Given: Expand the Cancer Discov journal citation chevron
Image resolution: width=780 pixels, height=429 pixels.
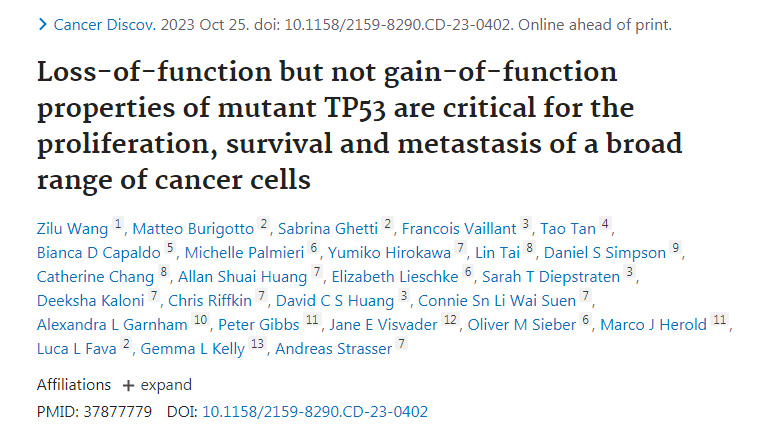Looking at the screenshot, I should [41, 23].
